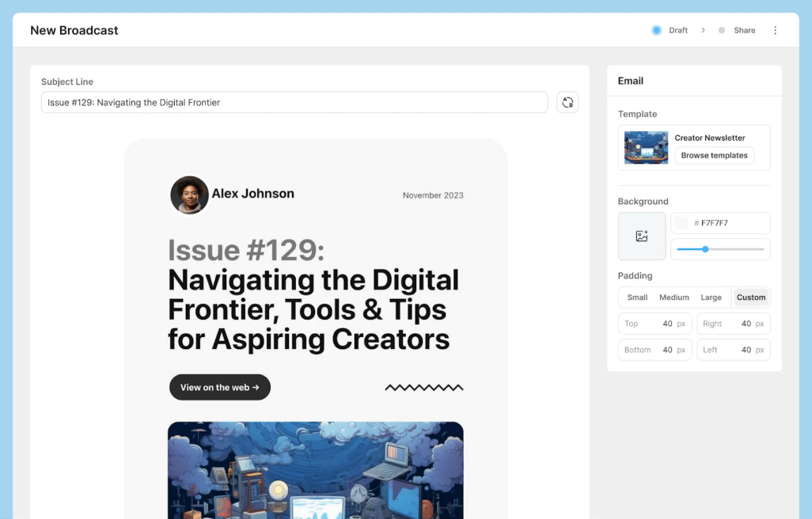Viewport: 812px width, 519px height.
Task: Click the background image upload icon
Action: click(x=642, y=236)
